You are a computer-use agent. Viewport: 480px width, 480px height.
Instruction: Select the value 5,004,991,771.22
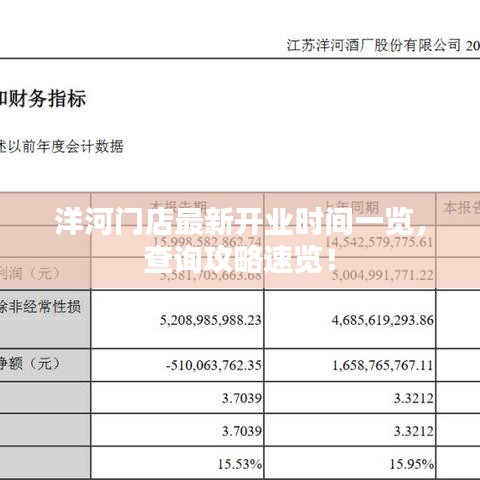pos(382,275)
